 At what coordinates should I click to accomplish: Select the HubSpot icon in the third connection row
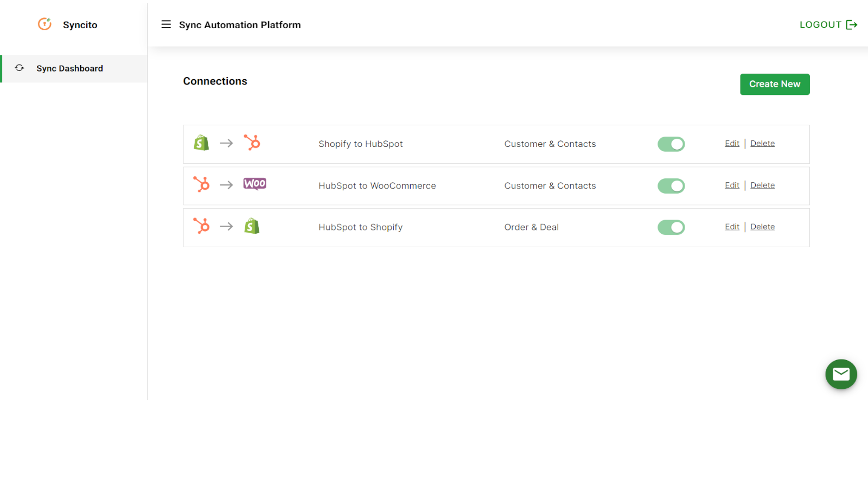coord(201,226)
